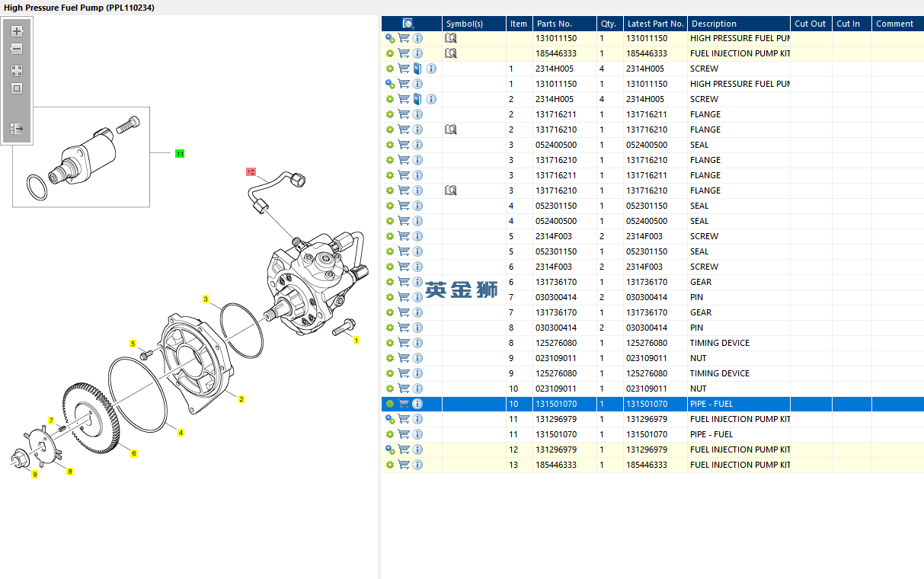Click the pump drawing's top-left title text
Viewport: 924px width, 579px height.
coord(79,7)
